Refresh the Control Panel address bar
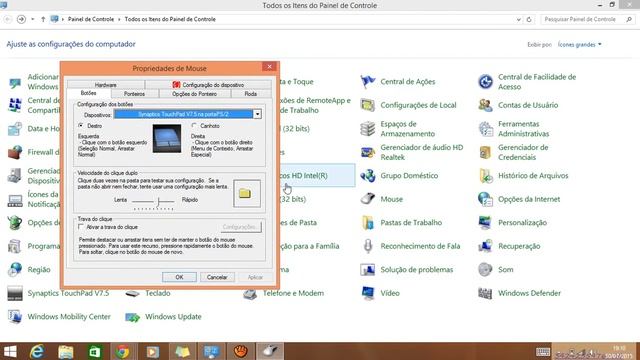The image size is (640, 360). 529,19
